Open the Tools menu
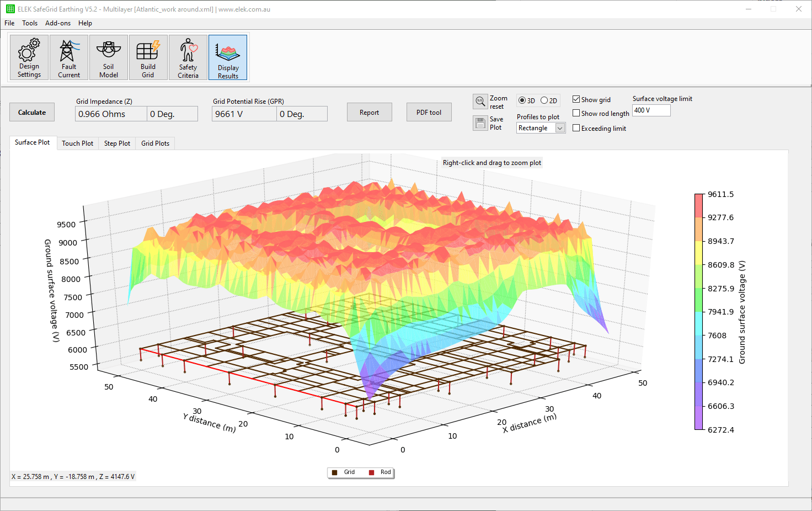 [x=30, y=23]
